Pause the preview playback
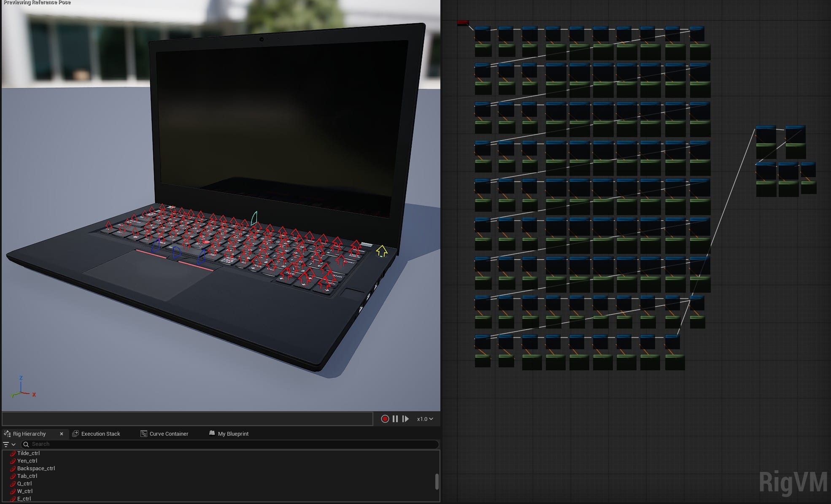Image resolution: width=831 pixels, height=504 pixels. [x=395, y=419]
